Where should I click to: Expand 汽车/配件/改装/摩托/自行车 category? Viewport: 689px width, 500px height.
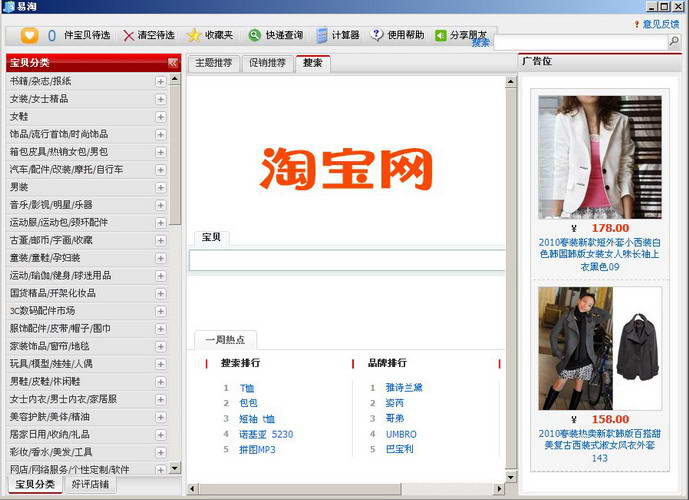pyautogui.click(x=160, y=170)
